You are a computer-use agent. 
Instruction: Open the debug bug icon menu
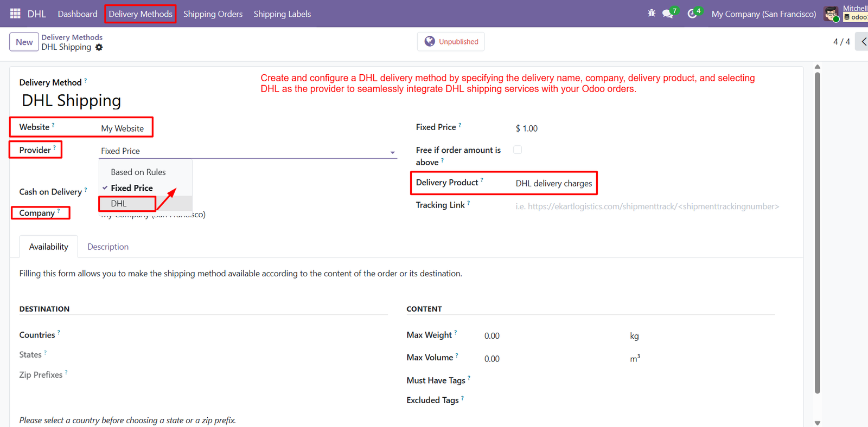652,13
